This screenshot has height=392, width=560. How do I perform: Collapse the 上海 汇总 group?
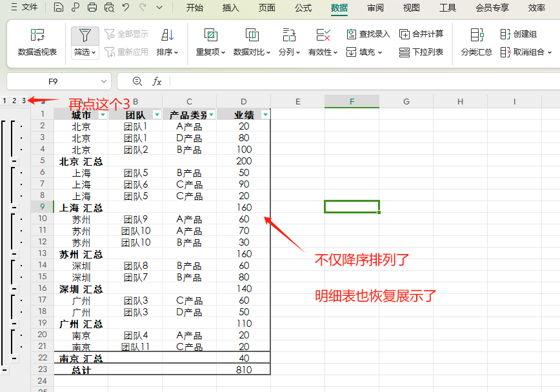click(x=14, y=208)
